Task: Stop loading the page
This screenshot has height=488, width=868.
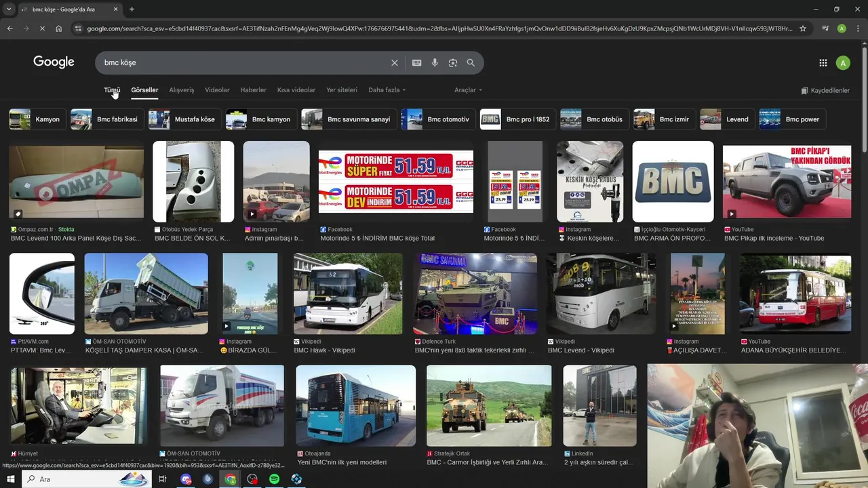Action: click(42, 28)
